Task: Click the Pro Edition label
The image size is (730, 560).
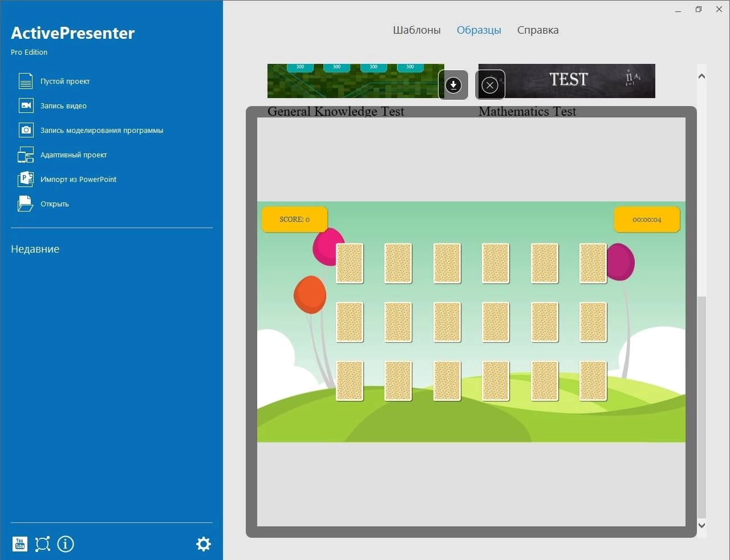Action: tap(29, 52)
